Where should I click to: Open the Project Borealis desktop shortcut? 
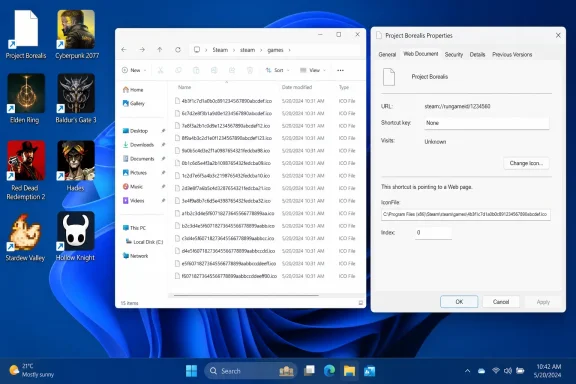(26, 35)
